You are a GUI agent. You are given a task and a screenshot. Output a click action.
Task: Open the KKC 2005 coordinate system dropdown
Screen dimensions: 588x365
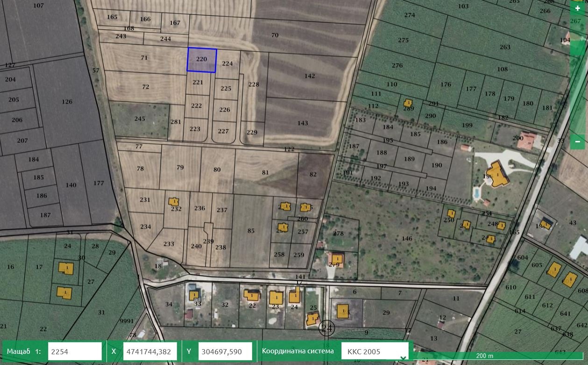[x=375, y=351]
